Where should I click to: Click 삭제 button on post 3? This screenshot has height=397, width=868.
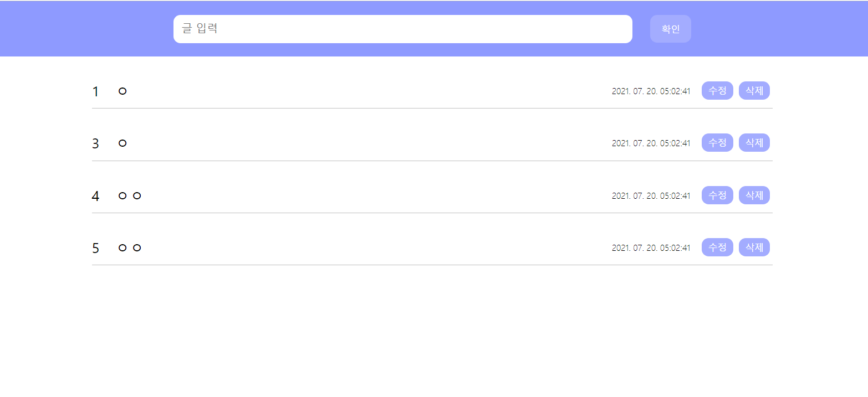click(754, 142)
